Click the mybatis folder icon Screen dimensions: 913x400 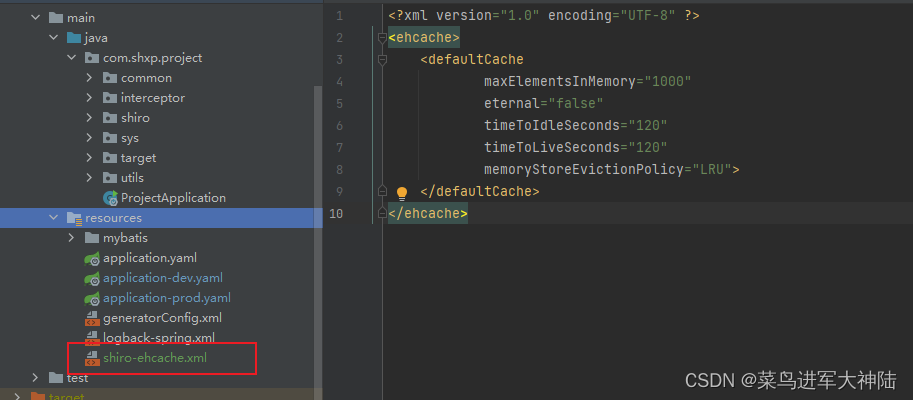[92, 238]
